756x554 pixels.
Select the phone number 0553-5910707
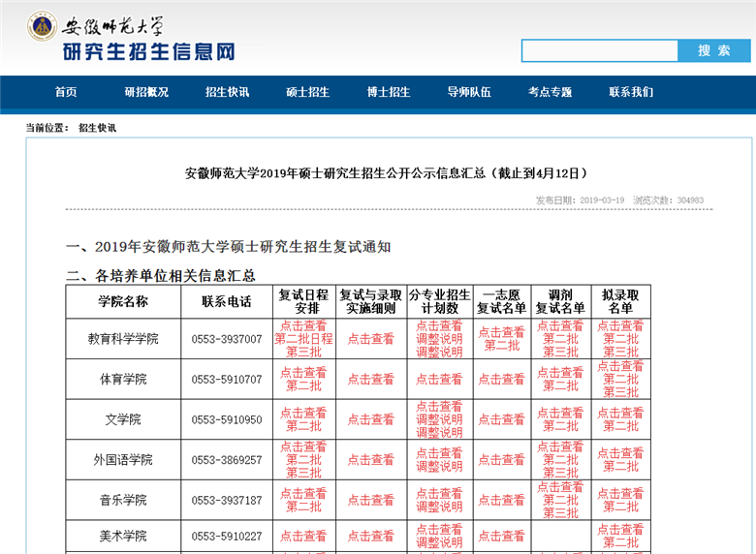[x=227, y=380]
